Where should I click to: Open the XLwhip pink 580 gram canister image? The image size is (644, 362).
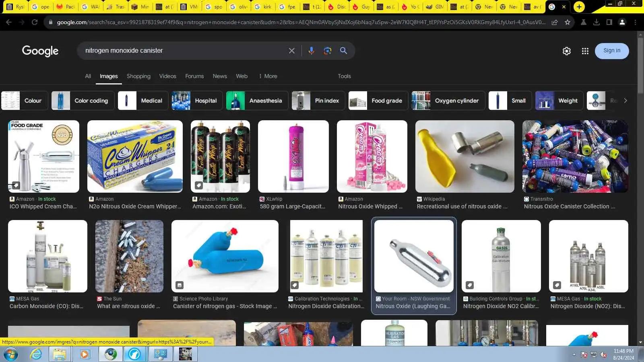tap(293, 156)
